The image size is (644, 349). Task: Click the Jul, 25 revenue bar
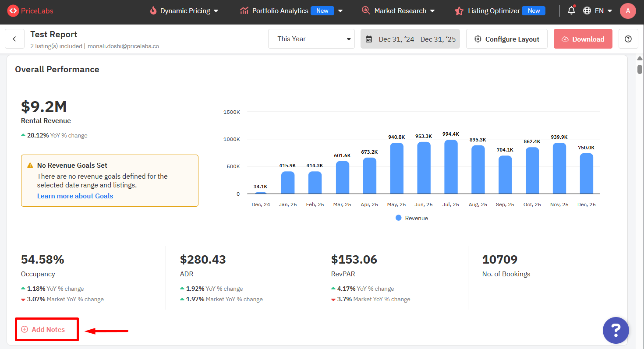click(x=450, y=167)
